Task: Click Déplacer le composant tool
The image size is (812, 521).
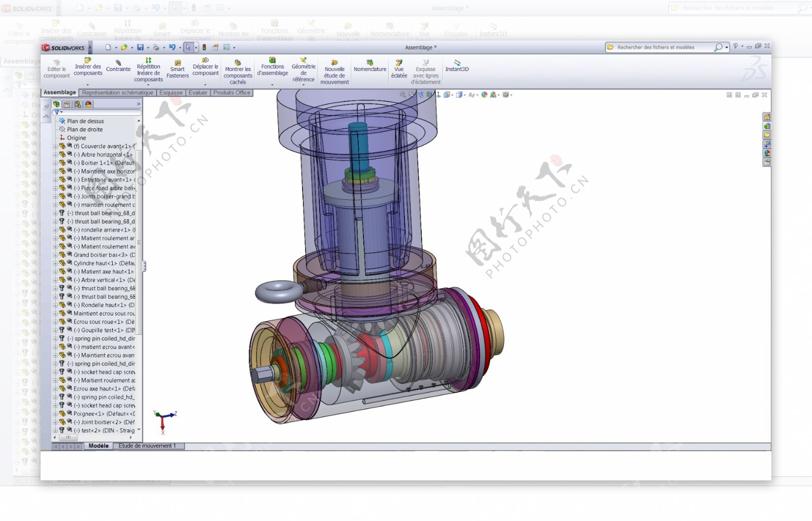Action: (x=205, y=66)
